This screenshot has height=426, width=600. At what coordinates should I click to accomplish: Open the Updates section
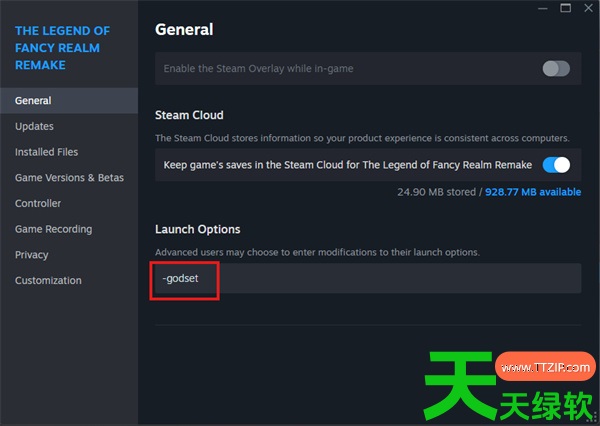click(34, 126)
